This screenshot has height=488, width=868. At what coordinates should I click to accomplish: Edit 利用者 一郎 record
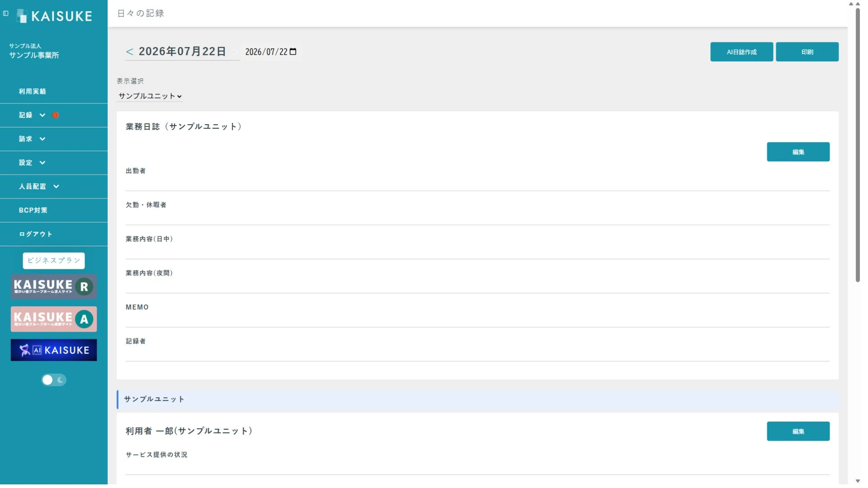pyautogui.click(x=798, y=432)
